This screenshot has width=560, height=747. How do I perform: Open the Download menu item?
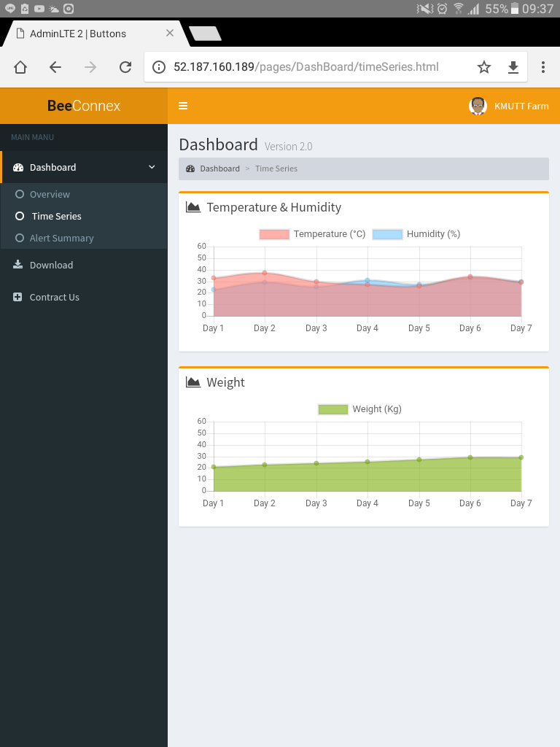[x=51, y=266]
